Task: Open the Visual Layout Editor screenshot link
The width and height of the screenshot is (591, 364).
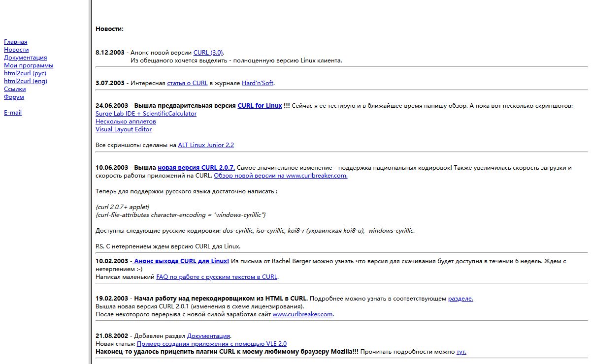Action: (x=124, y=129)
